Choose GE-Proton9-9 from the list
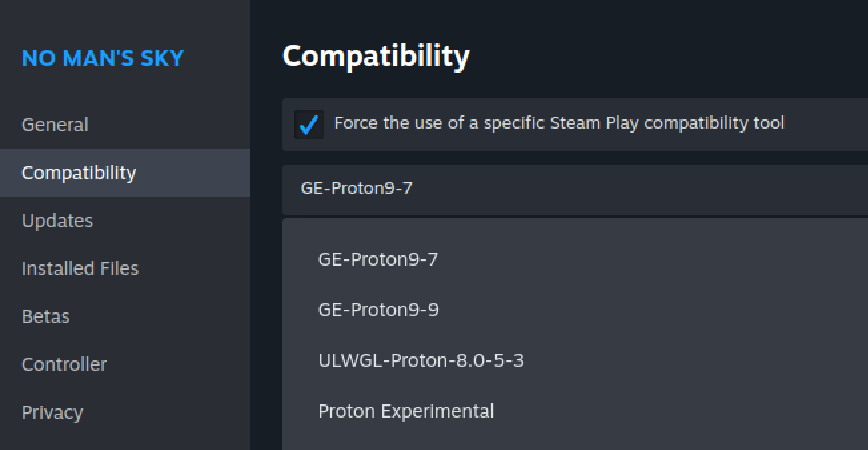The height and width of the screenshot is (450, 868). click(x=378, y=310)
